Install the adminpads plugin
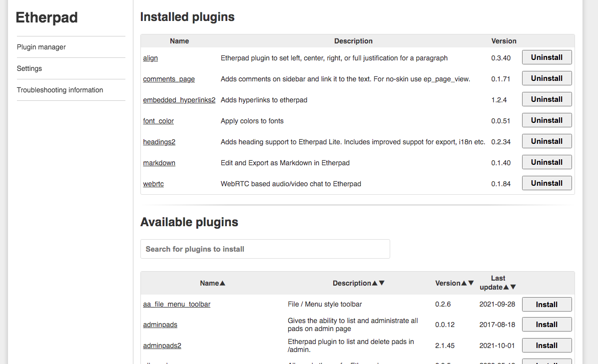Viewport: 598px width, 364px height. 547,325
